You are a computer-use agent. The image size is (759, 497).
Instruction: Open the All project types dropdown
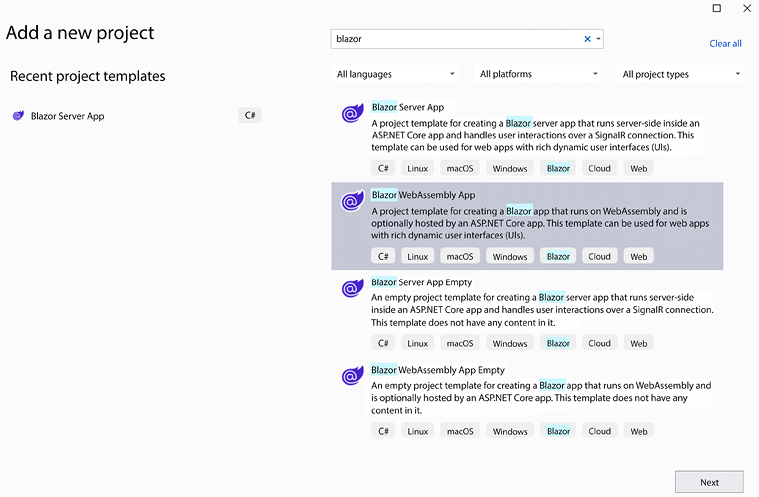click(680, 74)
